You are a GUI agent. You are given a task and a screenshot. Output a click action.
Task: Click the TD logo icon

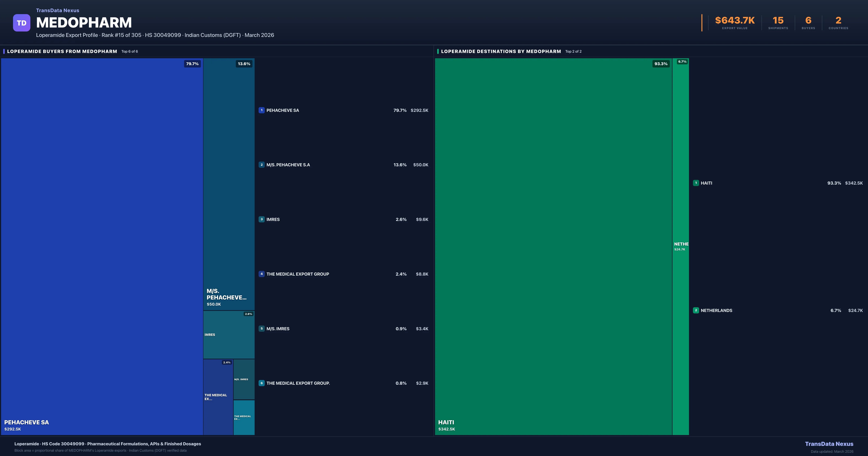tap(22, 23)
